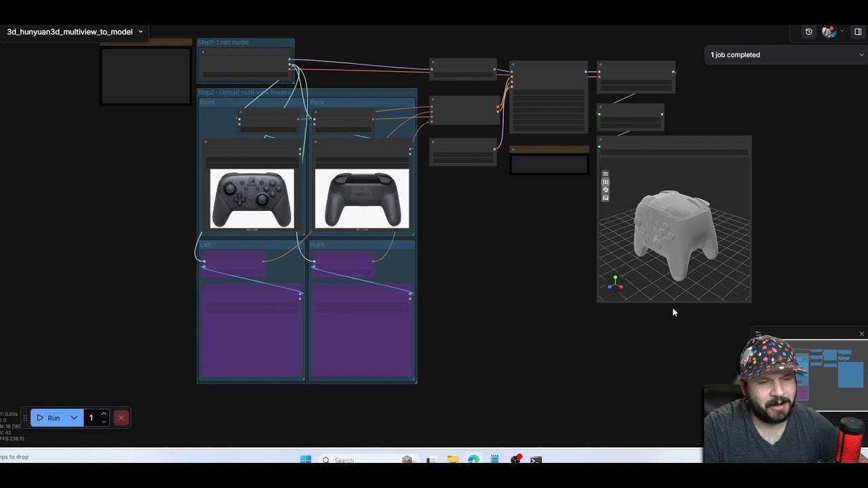868x488 pixels.
Task: Click the bypassed purple image node in the Right group
Action: click(x=362, y=330)
